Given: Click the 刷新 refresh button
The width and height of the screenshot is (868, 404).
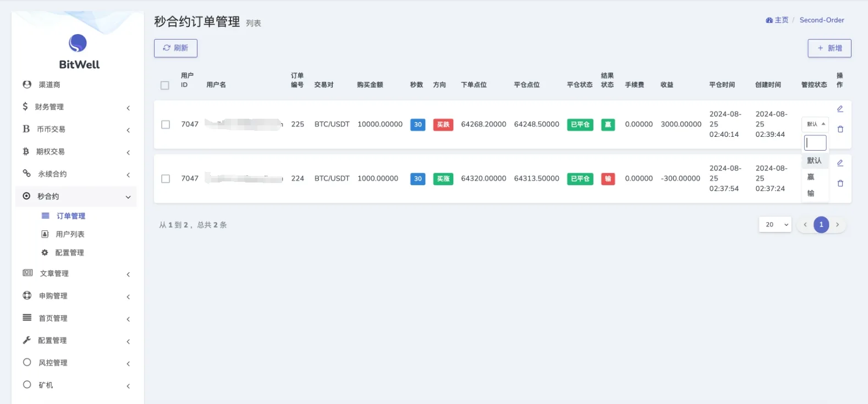Looking at the screenshot, I should click(175, 48).
